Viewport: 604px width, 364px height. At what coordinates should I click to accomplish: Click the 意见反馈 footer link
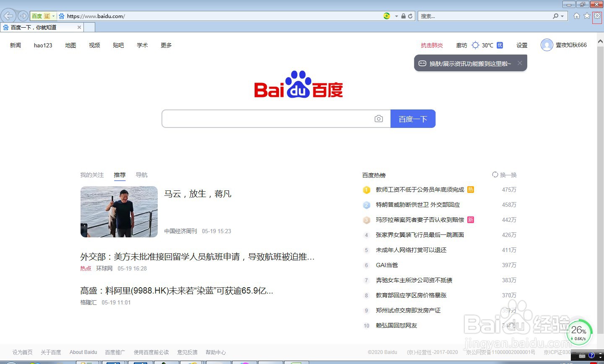[x=187, y=352]
